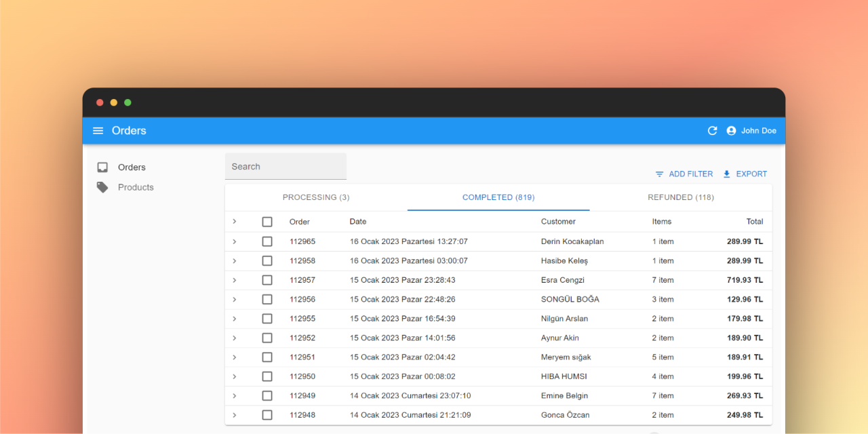
Task: Toggle the checkbox for order 112949
Action: coord(267,396)
